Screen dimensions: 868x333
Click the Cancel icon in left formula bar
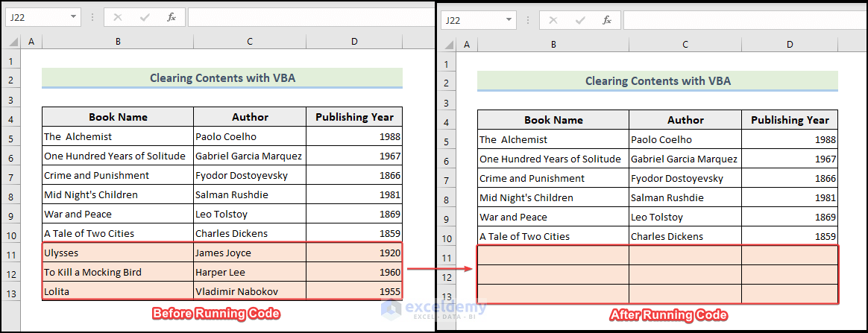pos(118,17)
